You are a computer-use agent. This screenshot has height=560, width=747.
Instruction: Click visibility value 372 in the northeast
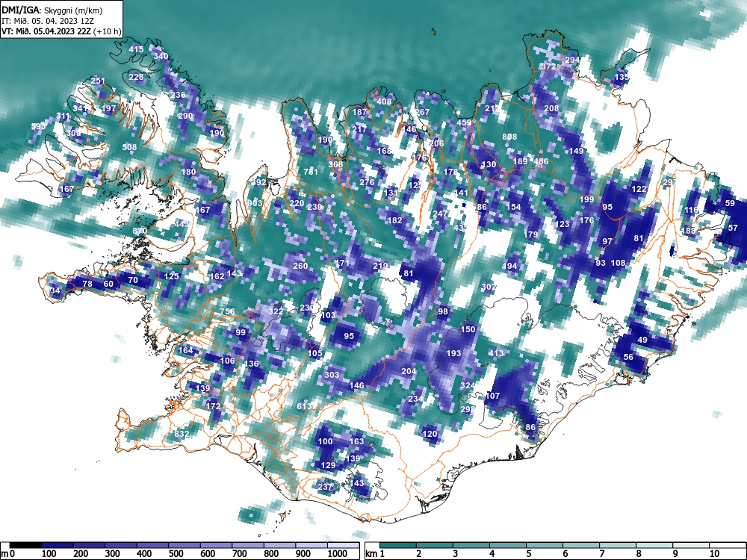pos(549,66)
